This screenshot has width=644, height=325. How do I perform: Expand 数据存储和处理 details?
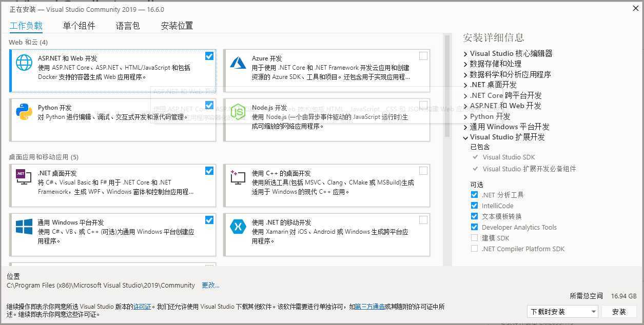465,64
